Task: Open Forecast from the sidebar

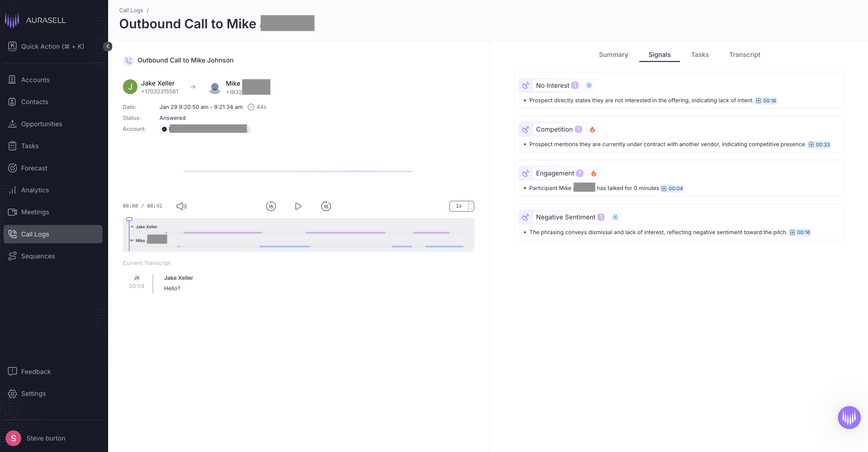Action: [x=34, y=168]
